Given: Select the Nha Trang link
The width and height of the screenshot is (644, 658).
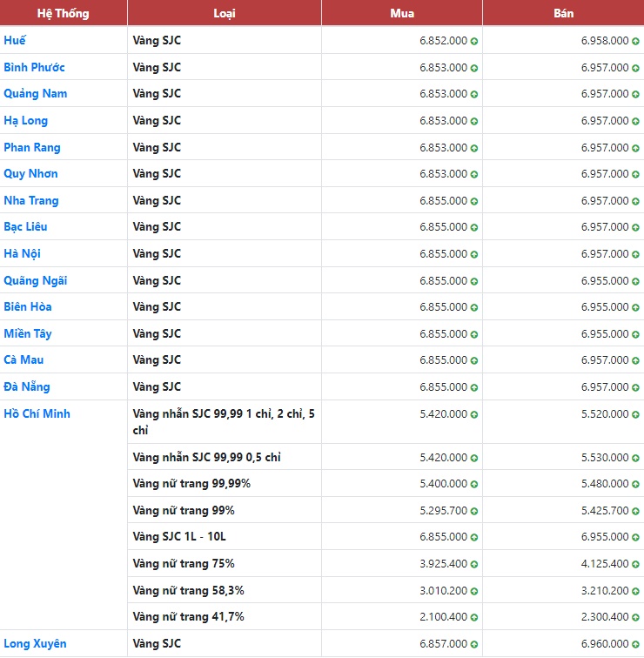Looking at the screenshot, I should coord(31,200).
